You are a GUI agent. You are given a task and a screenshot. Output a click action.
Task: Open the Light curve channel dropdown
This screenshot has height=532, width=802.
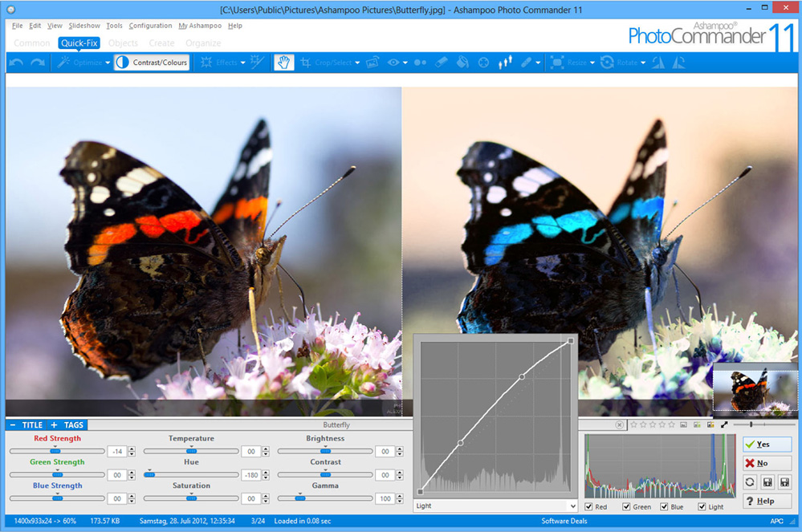(x=495, y=506)
